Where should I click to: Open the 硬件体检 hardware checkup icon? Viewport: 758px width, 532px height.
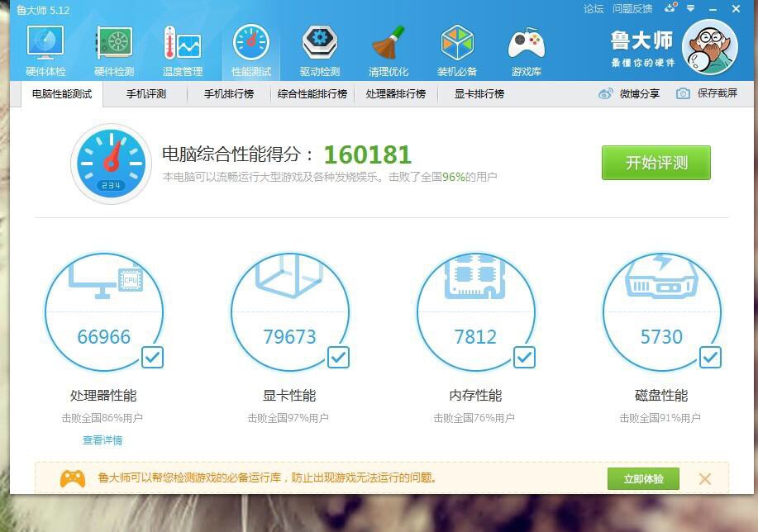[x=45, y=45]
